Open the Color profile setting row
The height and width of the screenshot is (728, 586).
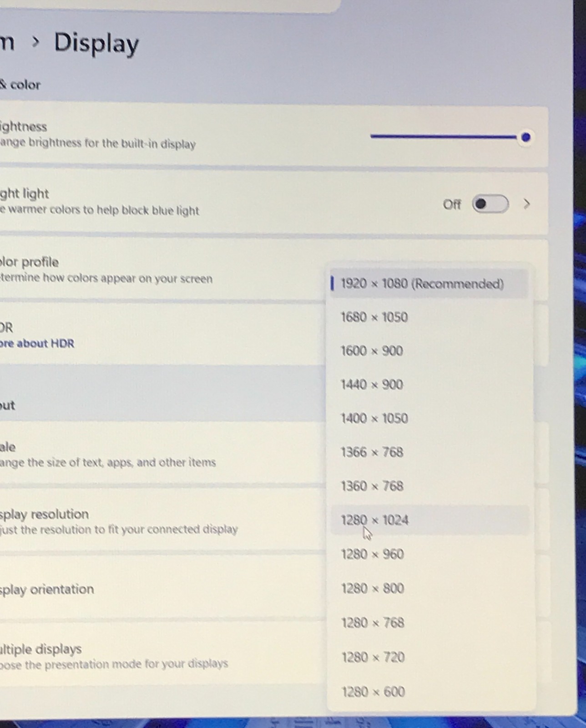point(162,270)
